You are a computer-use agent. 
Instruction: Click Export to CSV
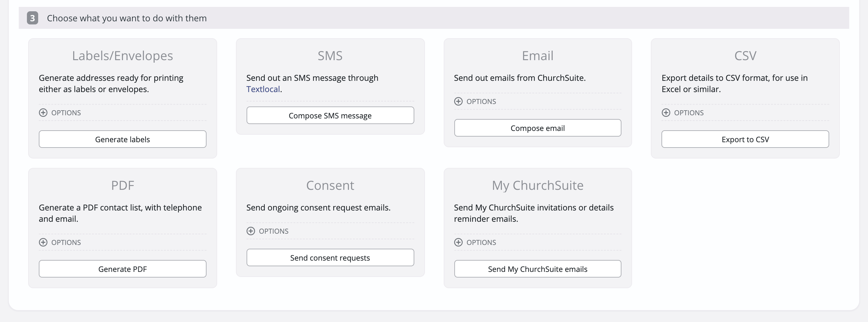[745, 139]
